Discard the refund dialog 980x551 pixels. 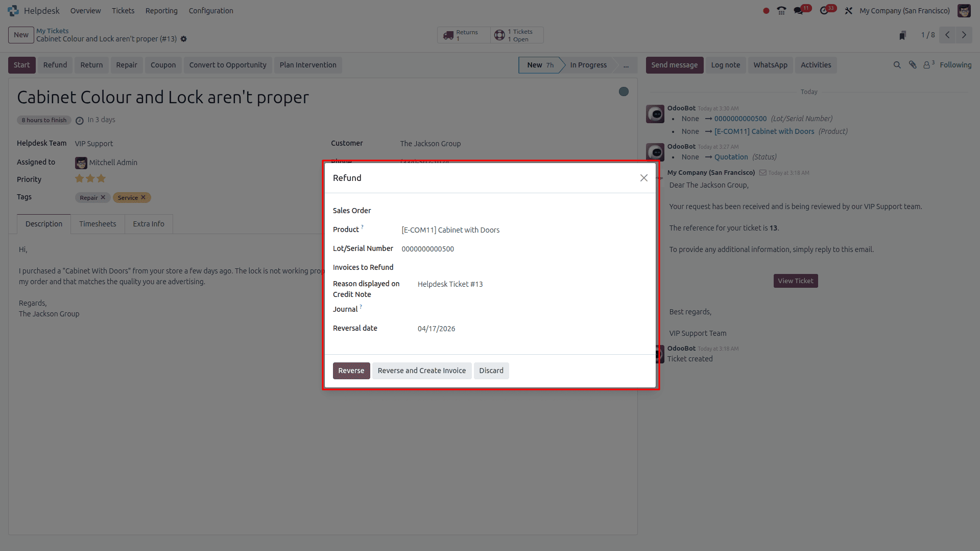(x=491, y=371)
